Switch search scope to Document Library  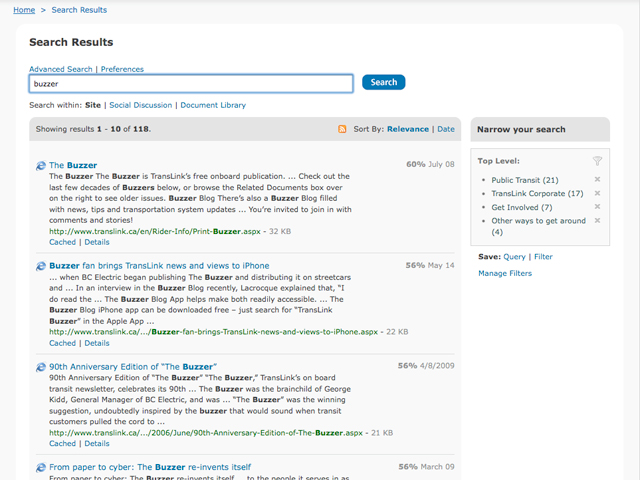coord(212,105)
